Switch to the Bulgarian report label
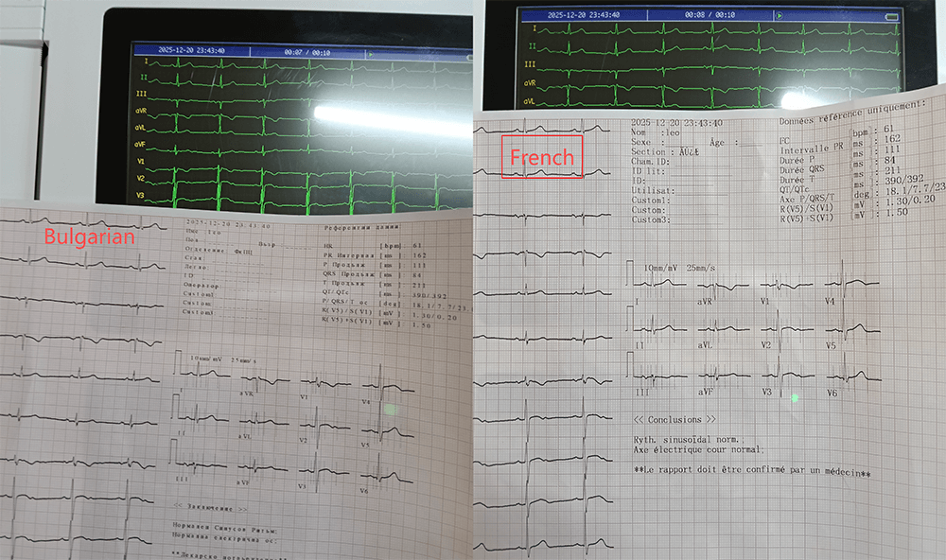This screenshot has width=946, height=560. pyautogui.click(x=88, y=236)
